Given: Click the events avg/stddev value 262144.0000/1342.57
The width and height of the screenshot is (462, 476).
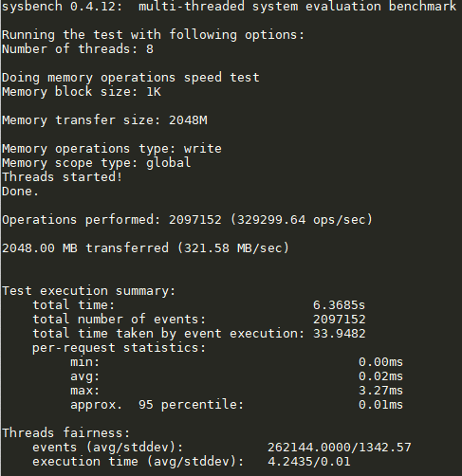Looking at the screenshot, I should click(339, 448).
